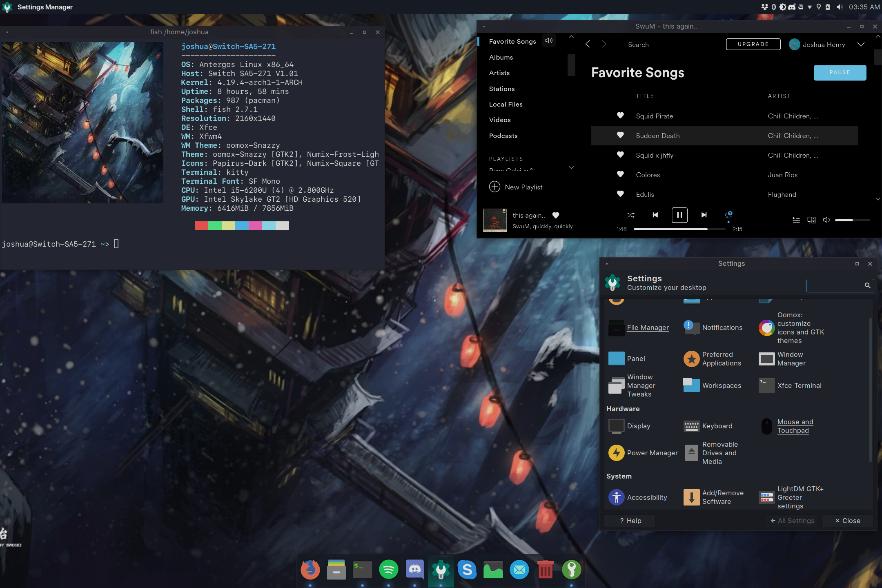This screenshot has height=588, width=882.
Task: Click the Discord tray icon
Action: (x=792, y=7)
